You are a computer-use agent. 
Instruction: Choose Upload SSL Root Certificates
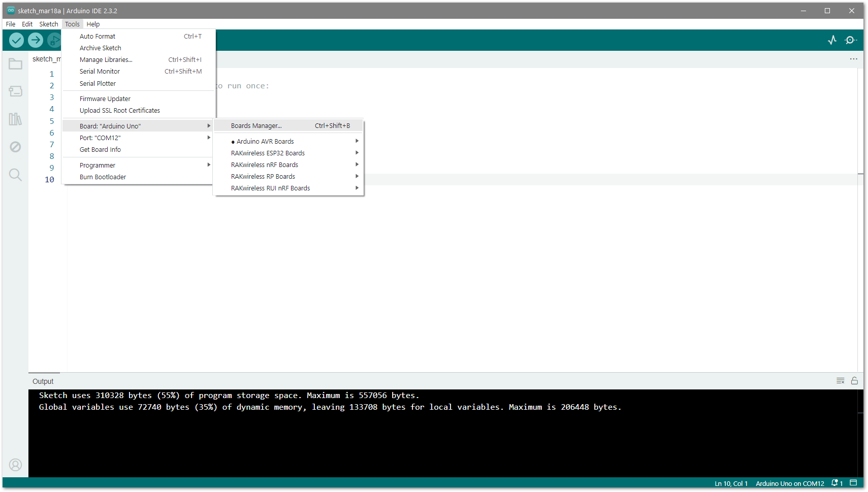click(139, 111)
